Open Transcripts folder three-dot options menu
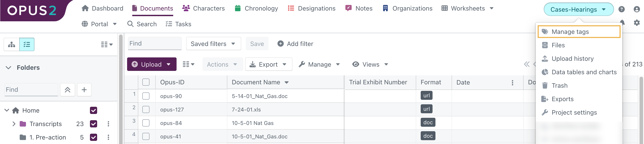 (108, 124)
